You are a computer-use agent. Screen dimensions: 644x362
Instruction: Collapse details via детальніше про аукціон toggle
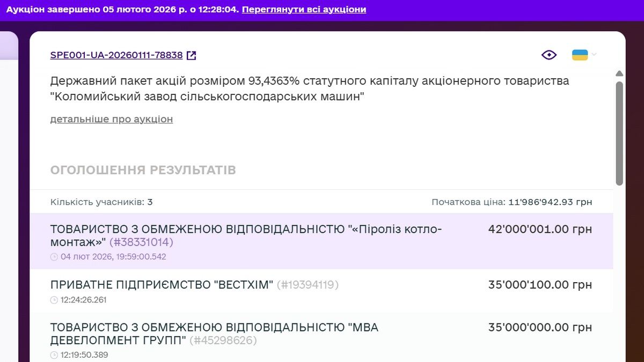[x=111, y=119]
